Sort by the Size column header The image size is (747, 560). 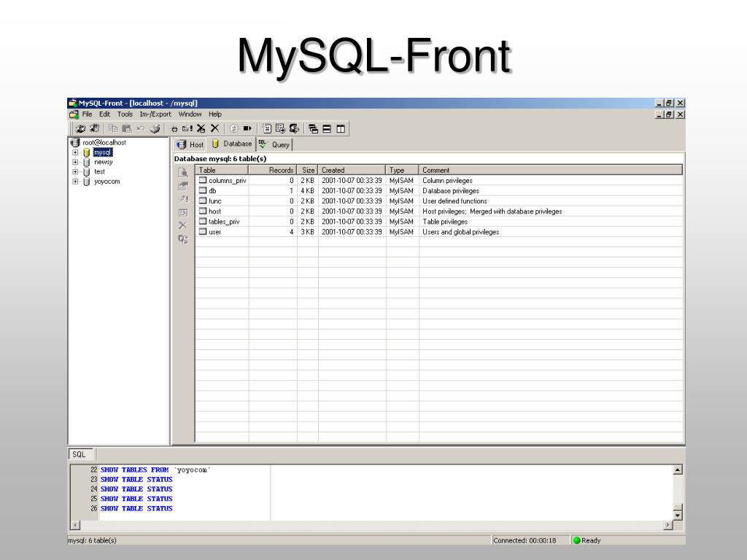click(x=307, y=170)
